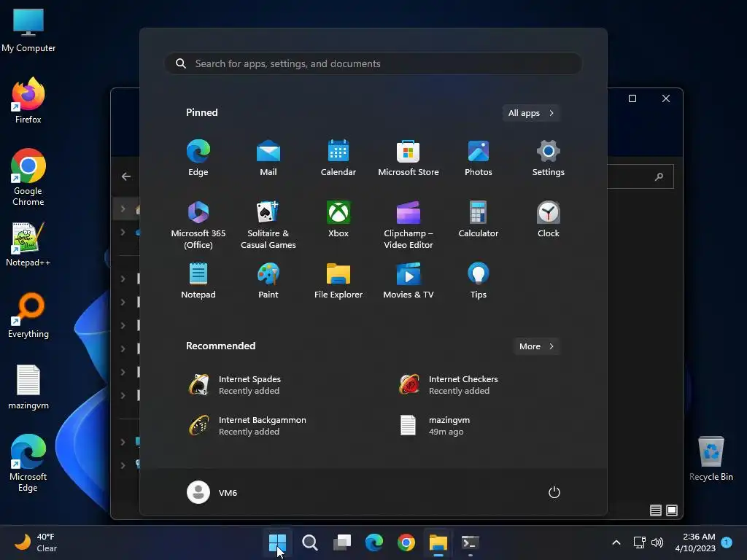Launch Solitaire & Casual Games
The width and height of the screenshot is (747, 560).
coord(268,225)
